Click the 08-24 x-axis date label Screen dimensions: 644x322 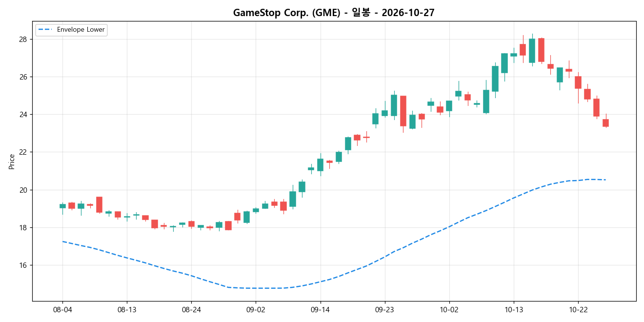191,310
